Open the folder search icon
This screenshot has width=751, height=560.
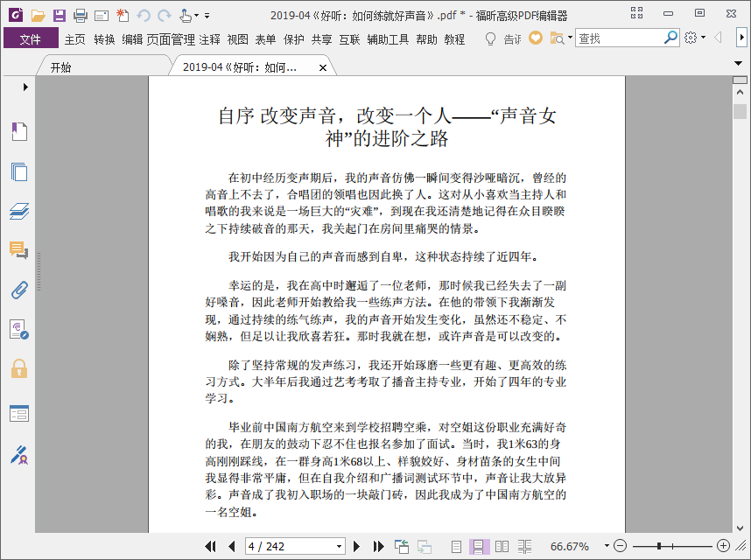[x=557, y=38]
